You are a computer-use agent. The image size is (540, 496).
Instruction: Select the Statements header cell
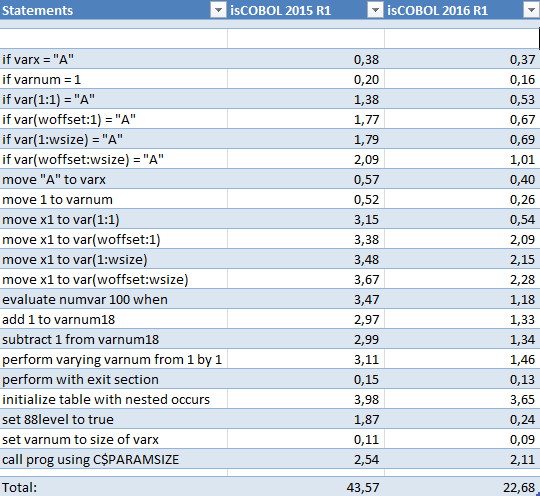point(114,10)
